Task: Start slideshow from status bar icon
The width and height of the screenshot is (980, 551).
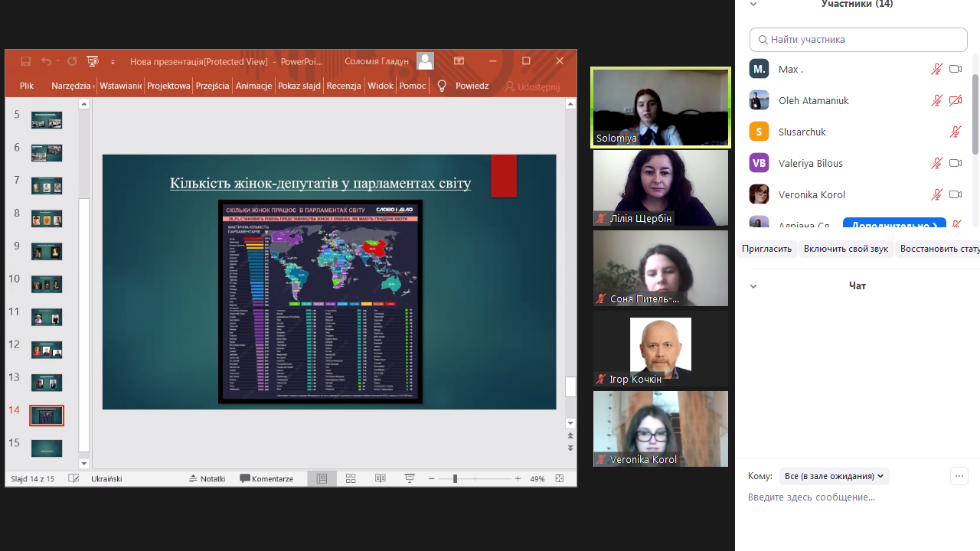Action: (x=410, y=478)
